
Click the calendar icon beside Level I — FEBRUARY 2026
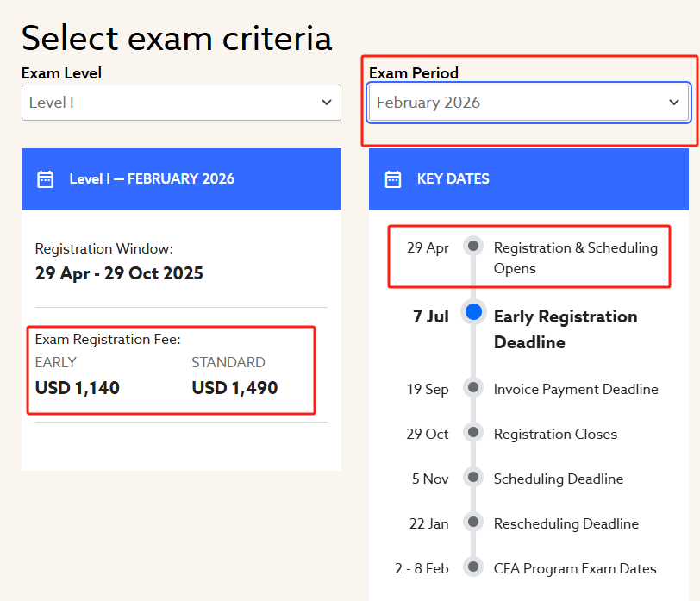click(46, 179)
